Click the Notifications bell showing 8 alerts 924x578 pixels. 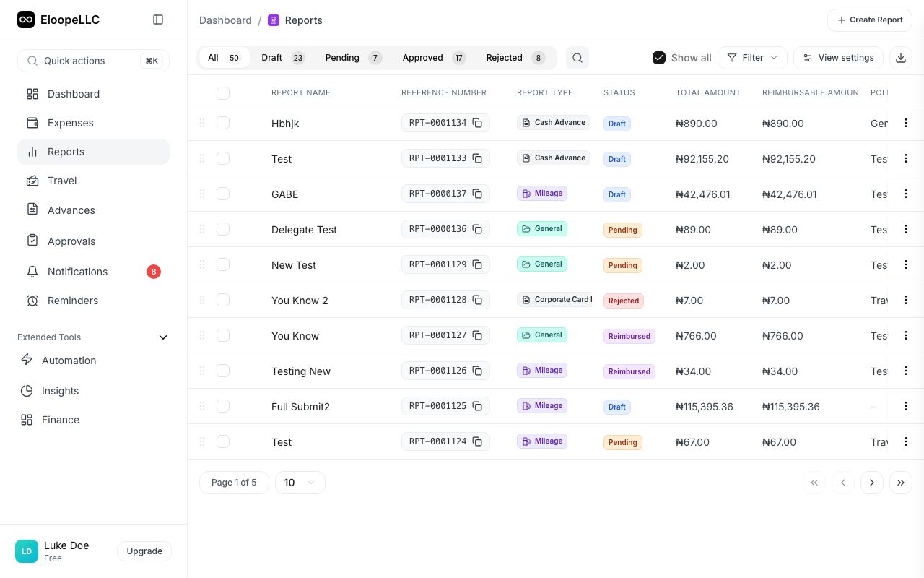(77, 272)
